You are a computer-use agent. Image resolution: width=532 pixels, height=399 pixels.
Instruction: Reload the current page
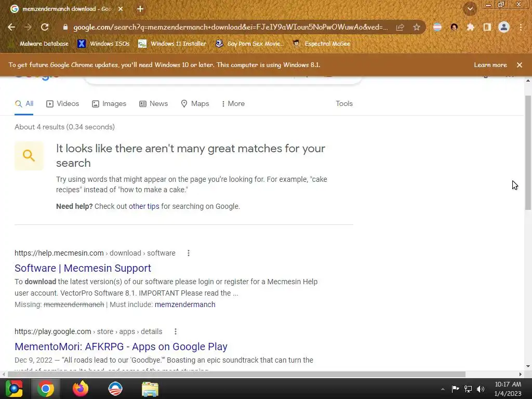45,27
